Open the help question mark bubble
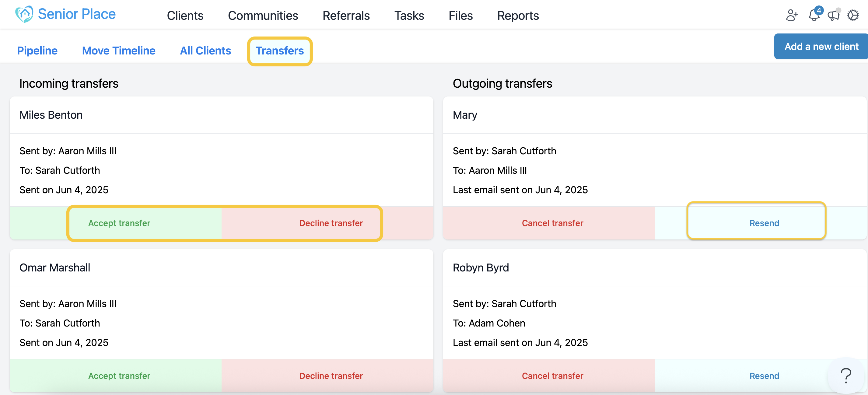This screenshot has width=868, height=395. coord(846,376)
